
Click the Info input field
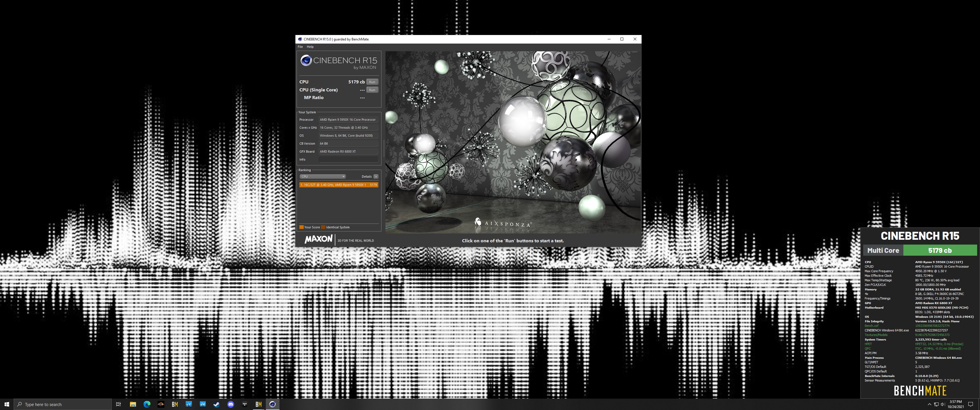(x=348, y=159)
